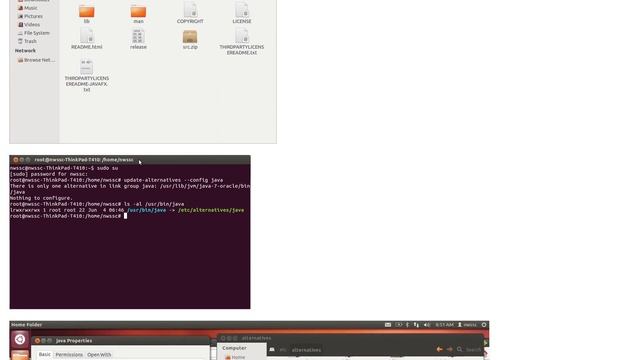Click the blue /usr/bin/java text in terminal

point(147,210)
